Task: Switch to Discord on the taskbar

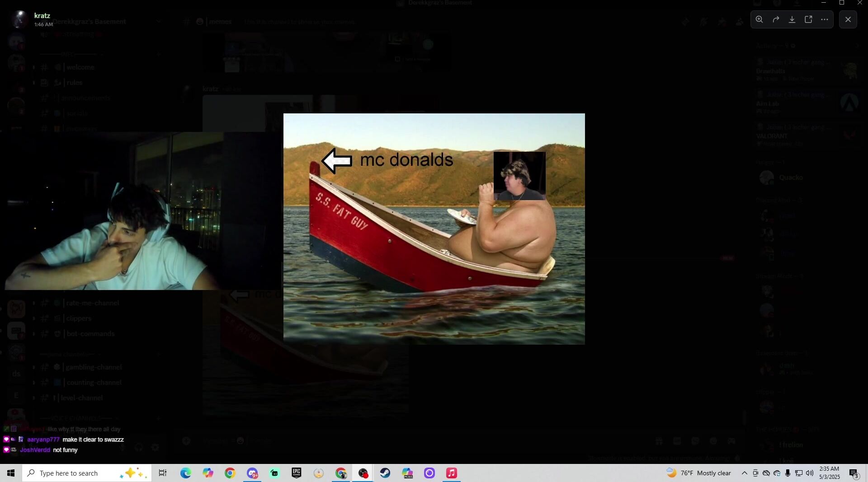Action: [x=252, y=473]
